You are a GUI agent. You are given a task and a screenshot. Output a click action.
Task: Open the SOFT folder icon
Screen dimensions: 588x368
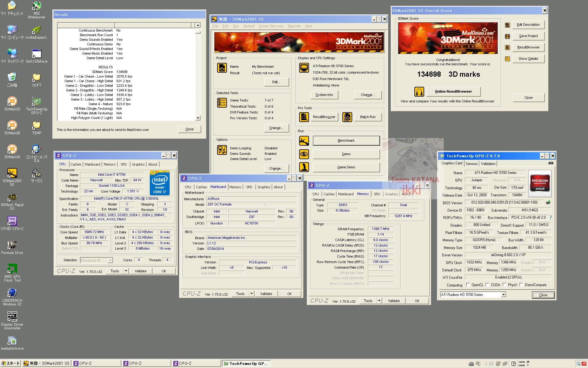[36, 80]
